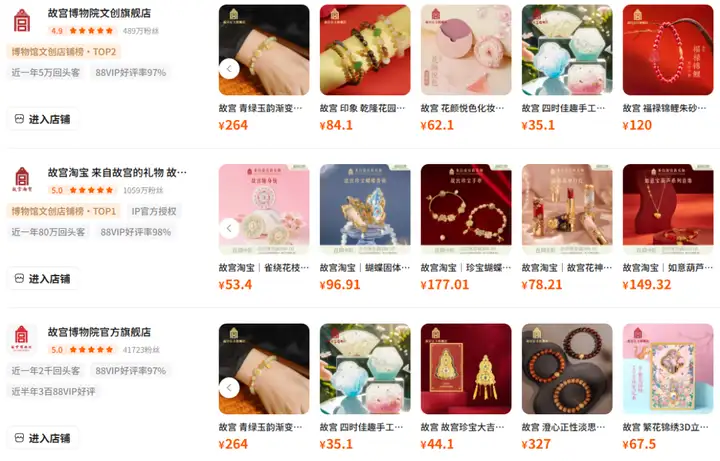Click the 故宫淘宝 shop logo icon
The height and width of the screenshot is (461, 720).
(22, 180)
